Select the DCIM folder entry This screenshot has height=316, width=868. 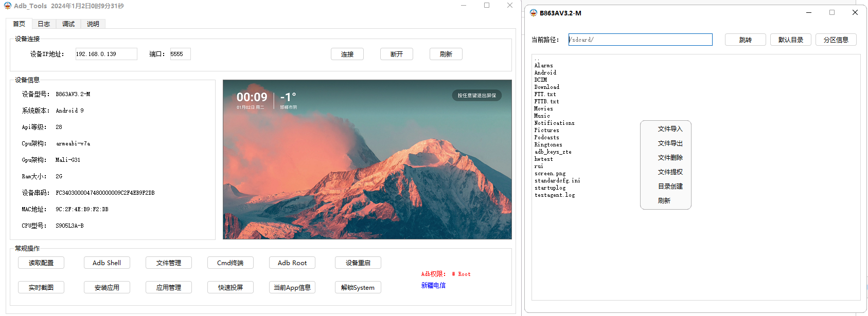[540, 80]
